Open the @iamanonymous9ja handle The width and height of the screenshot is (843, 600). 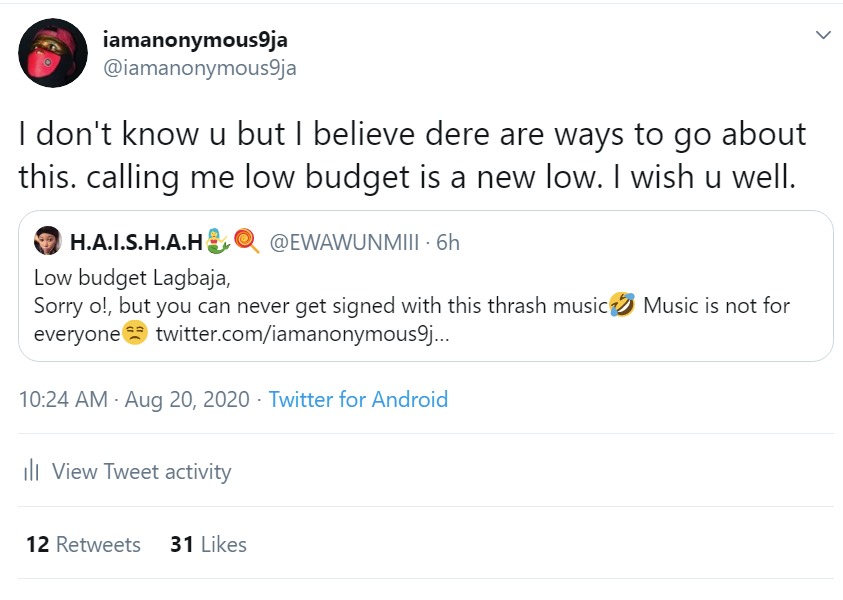199,68
